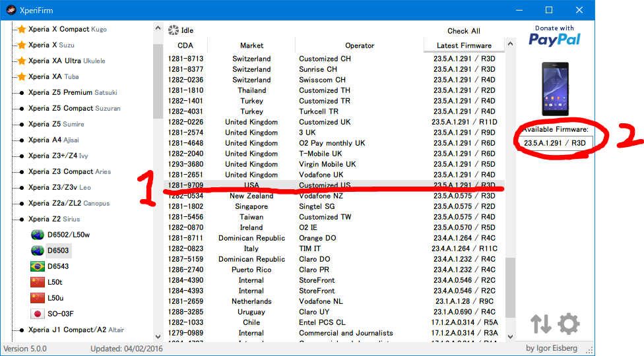This screenshot has height=356, width=644.
Task: Click the China flag icon next to L50u
Action: 38,298
